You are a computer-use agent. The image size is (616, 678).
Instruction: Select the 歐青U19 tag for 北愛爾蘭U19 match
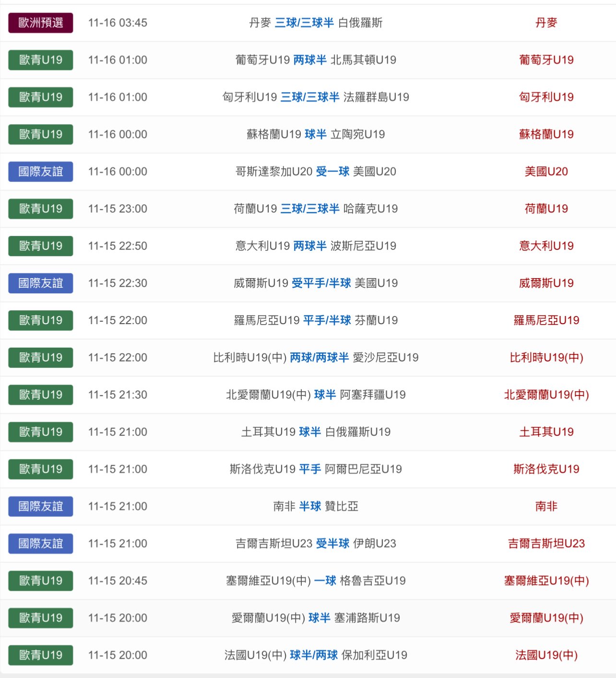point(40,395)
